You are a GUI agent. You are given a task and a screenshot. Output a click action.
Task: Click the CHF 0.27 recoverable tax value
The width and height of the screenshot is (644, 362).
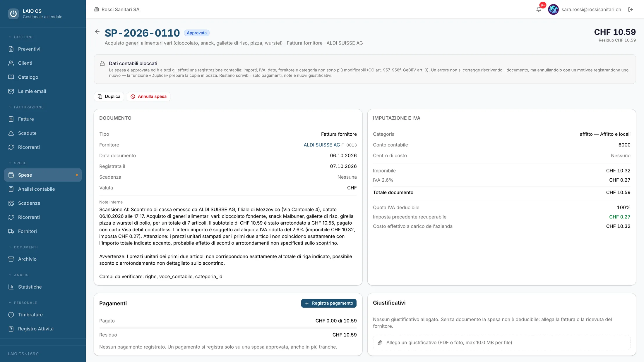tap(620, 217)
